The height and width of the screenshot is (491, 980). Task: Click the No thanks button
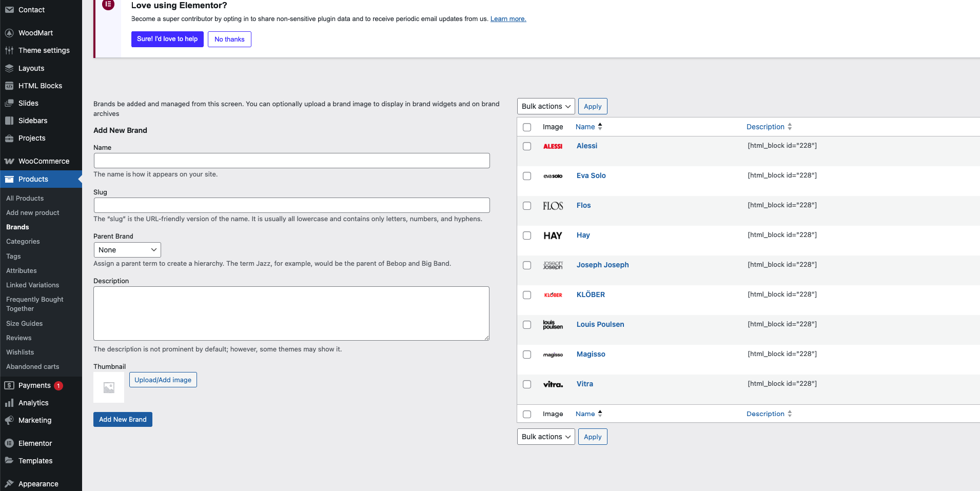[229, 39]
